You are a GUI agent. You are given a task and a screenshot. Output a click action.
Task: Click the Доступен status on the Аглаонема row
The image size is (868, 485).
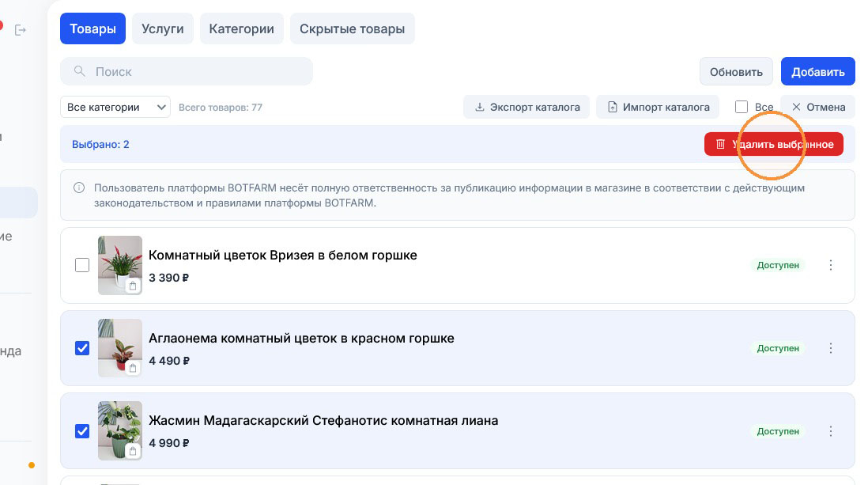tap(778, 348)
